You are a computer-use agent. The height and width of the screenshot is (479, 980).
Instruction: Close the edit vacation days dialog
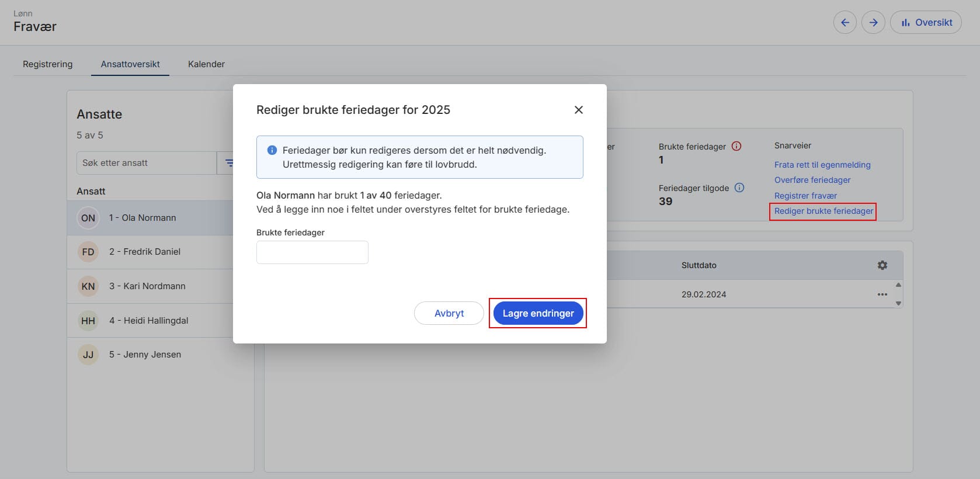[x=578, y=110]
